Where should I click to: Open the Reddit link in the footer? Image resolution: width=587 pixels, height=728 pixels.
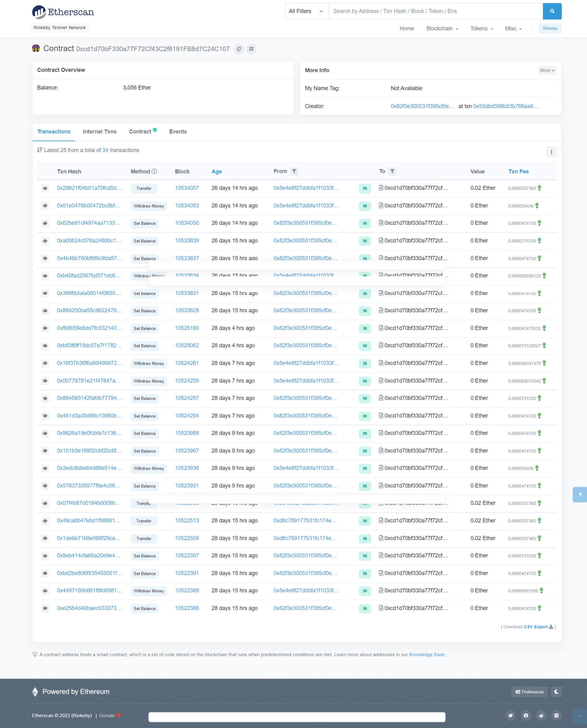click(541, 715)
